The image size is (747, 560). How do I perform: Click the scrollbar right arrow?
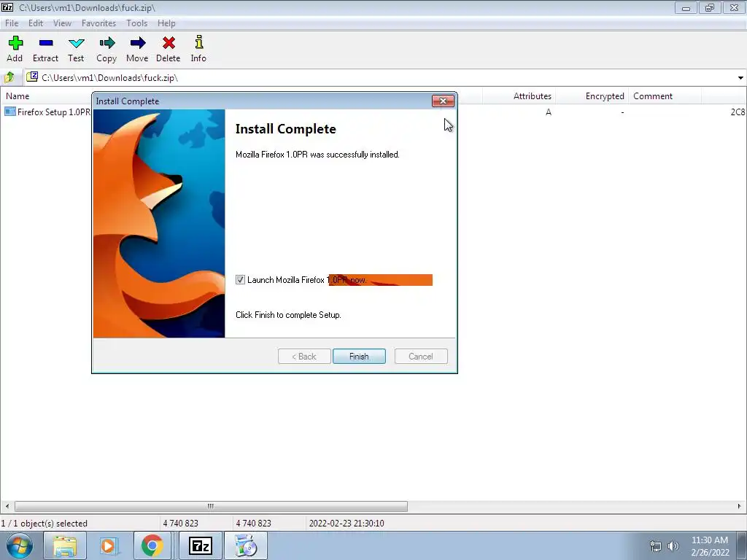(740, 506)
